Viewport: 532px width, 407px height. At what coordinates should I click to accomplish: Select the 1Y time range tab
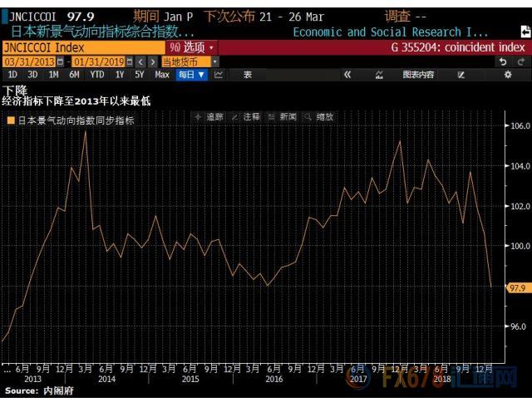(119, 75)
